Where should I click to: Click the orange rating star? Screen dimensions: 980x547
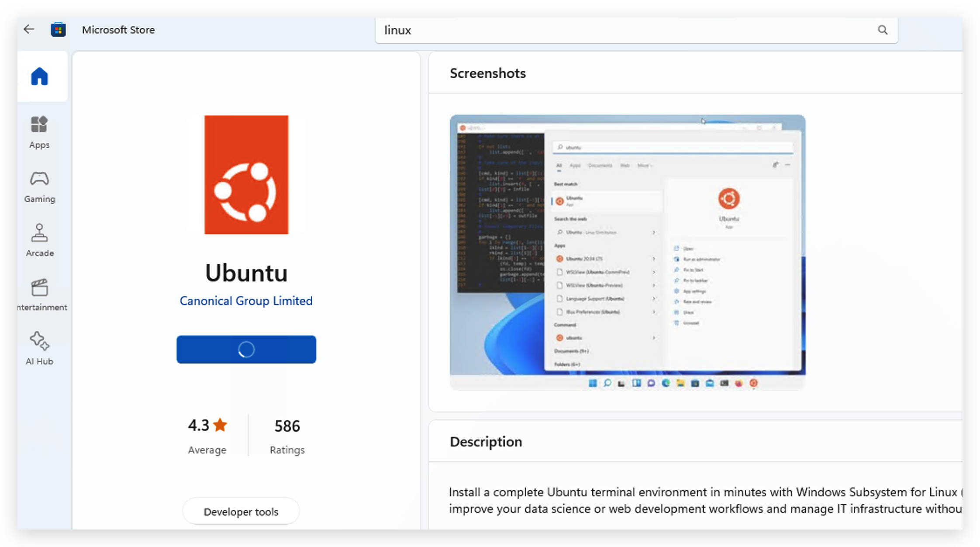221,425
